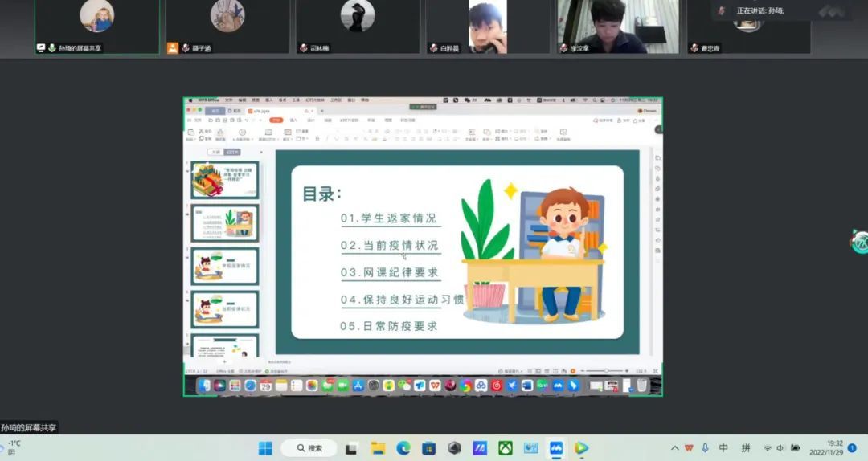Open File Explorer from the taskbar
The image size is (868, 461).
coord(378,448)
